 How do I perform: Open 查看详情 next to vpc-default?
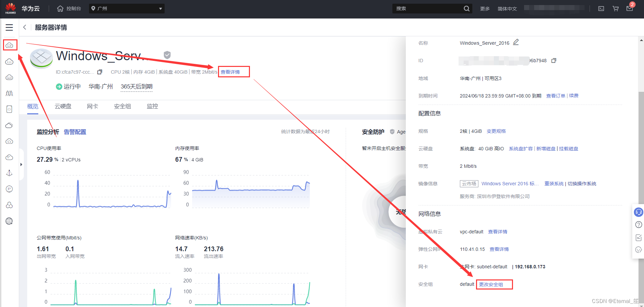tap(498, 232)
